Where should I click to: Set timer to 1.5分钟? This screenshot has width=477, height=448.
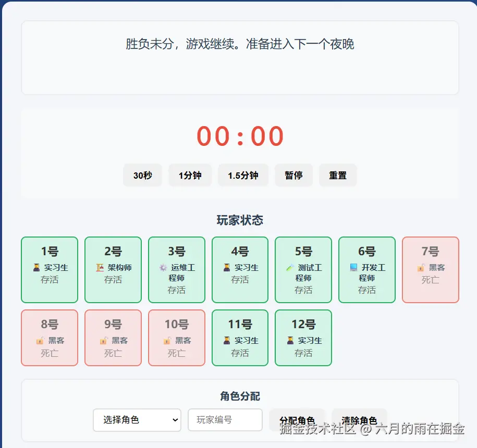243,176
